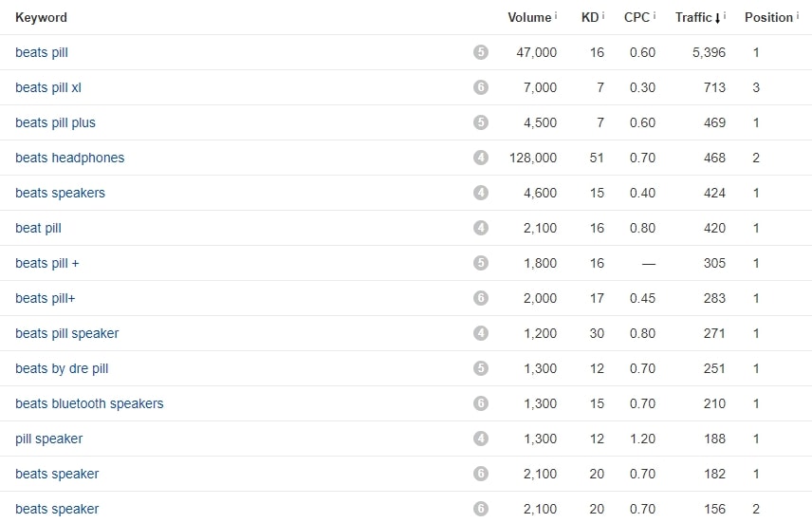Open the 'beats pill+' keyword link
The image size is (812, 523).
45,298
